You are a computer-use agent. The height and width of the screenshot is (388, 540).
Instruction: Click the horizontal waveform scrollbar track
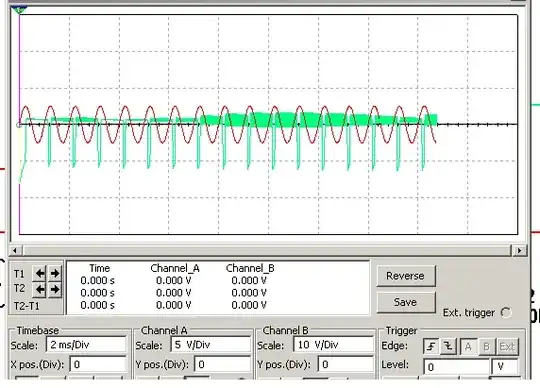tap(267, 250)
